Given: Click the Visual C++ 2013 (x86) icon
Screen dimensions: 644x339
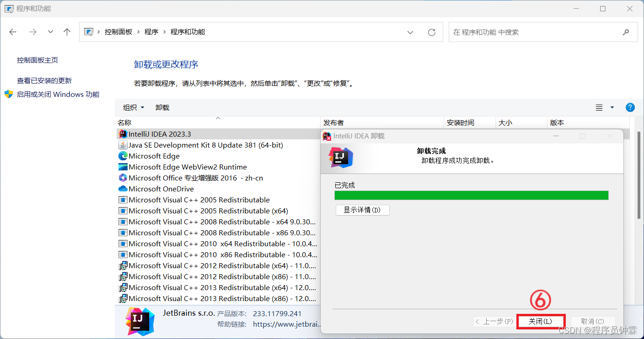Looking at the screenshot, I should coord(123,298).
